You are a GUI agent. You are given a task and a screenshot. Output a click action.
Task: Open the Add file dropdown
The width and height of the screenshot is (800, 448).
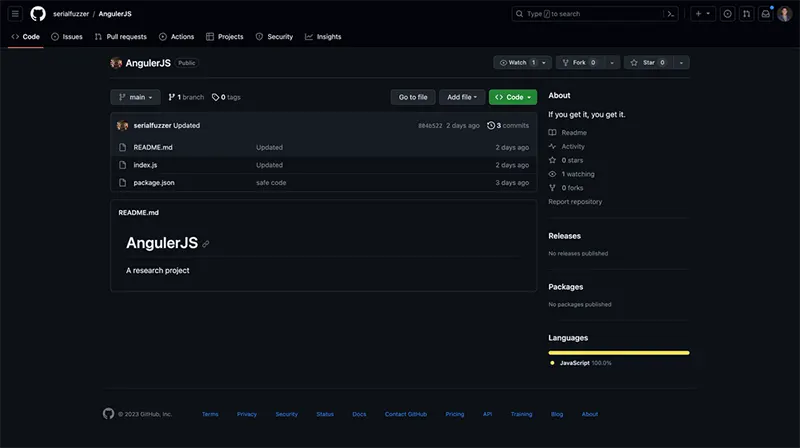click(462, 97)
